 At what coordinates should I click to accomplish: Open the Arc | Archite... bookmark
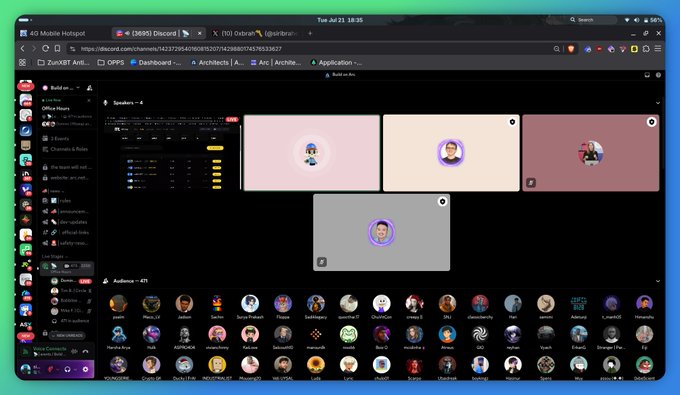coord(276,62)
